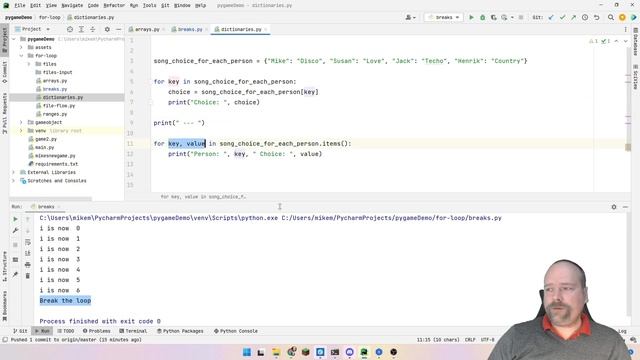Clear Run output with trash icon
640x360 pixels.
coord(28,276)
